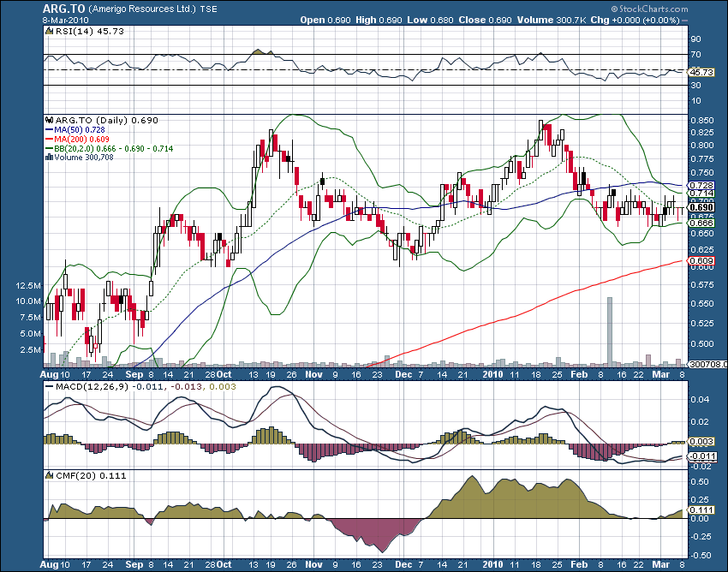Click the MACD(12,26,9) panel label
The image size is (728, 572).
[x=92, y=386]
